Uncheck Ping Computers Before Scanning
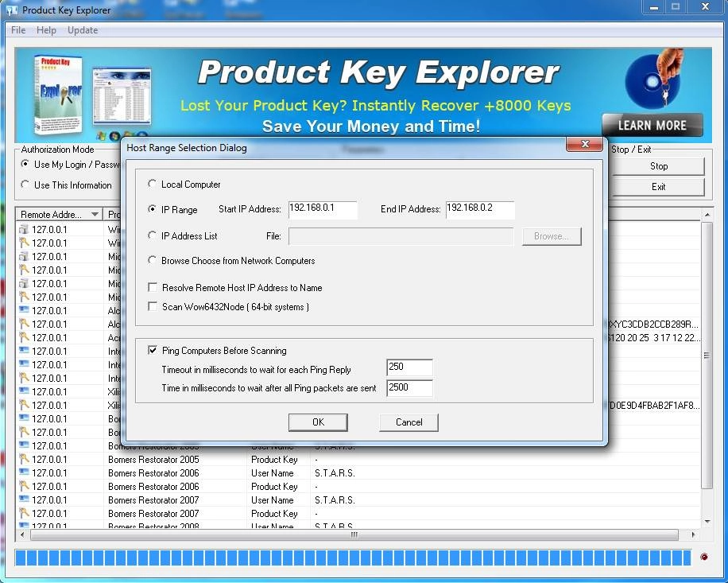Image resolution: width=728 pixels, height=583 pixels. (153, 350)
